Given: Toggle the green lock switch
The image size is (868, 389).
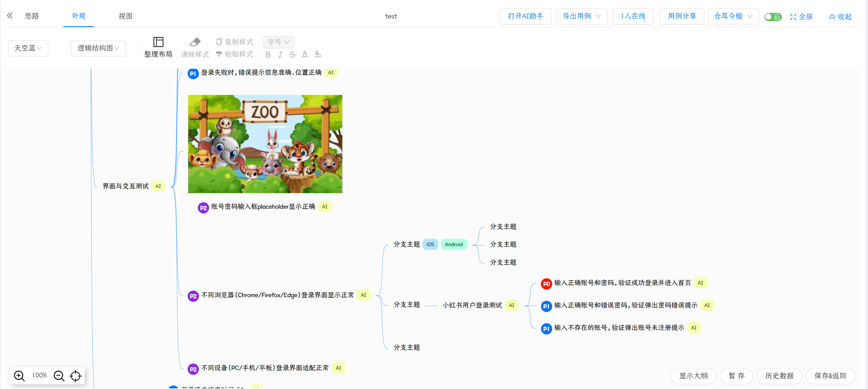Looking at the screenshot, I should pyautogui.click(x=772, y=17).
